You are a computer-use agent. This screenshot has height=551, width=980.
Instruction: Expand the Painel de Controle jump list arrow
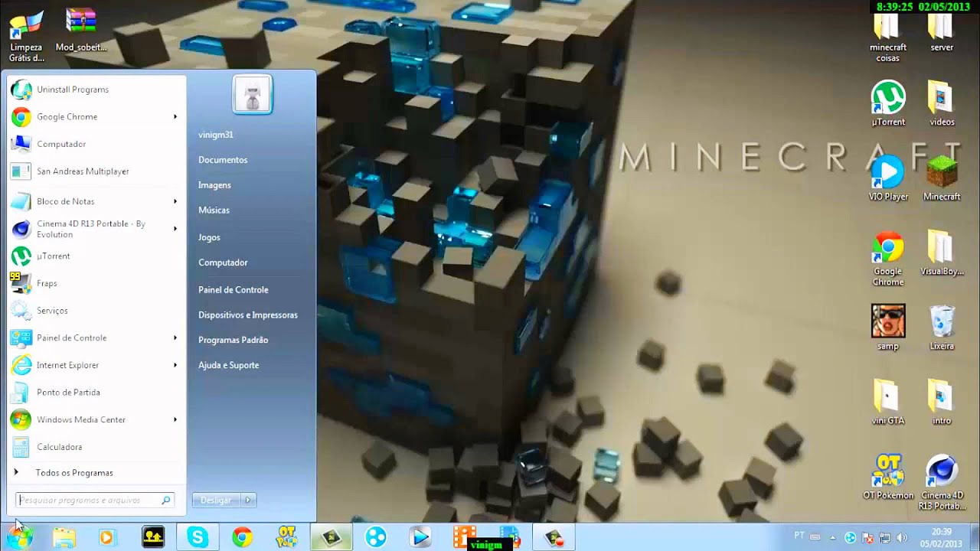175,337
